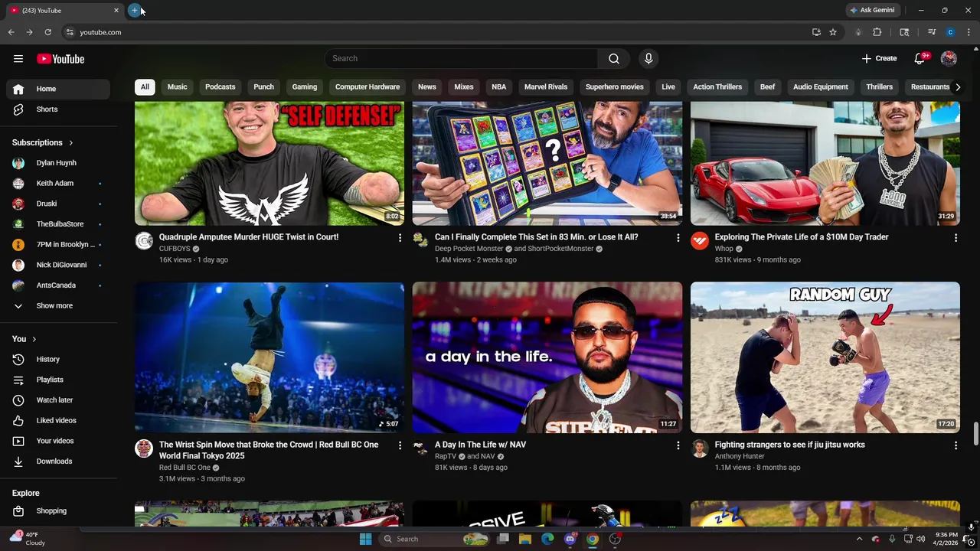The width and height of the screenshot is (980, 551).
Task: Expand the You section chevron
Action: (34, 339)
